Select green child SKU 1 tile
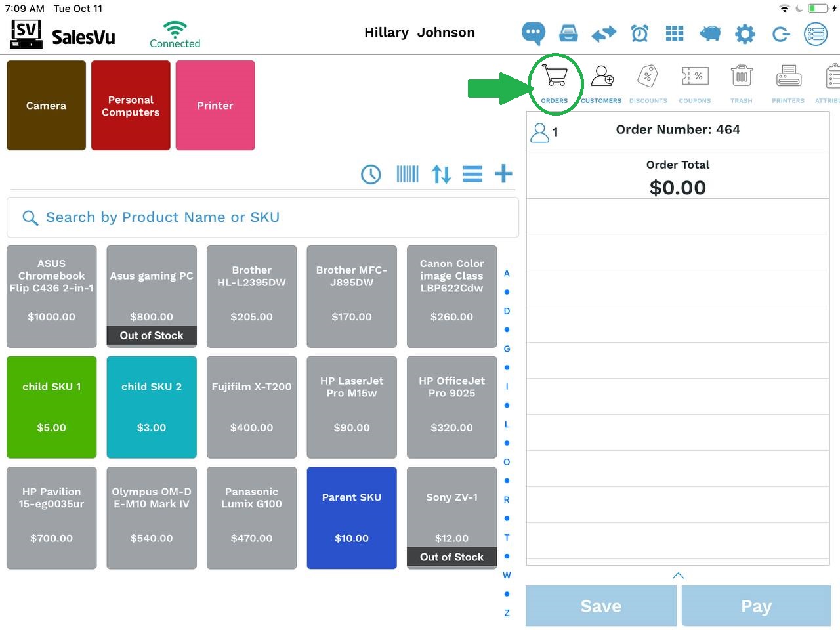Image resolution: width=840 pixels, height=630 pixels. pyautogui.click(x=52, y=408)
